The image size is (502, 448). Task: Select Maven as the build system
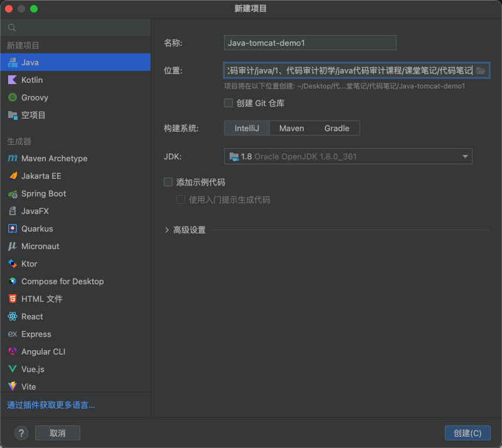(291, 128)
